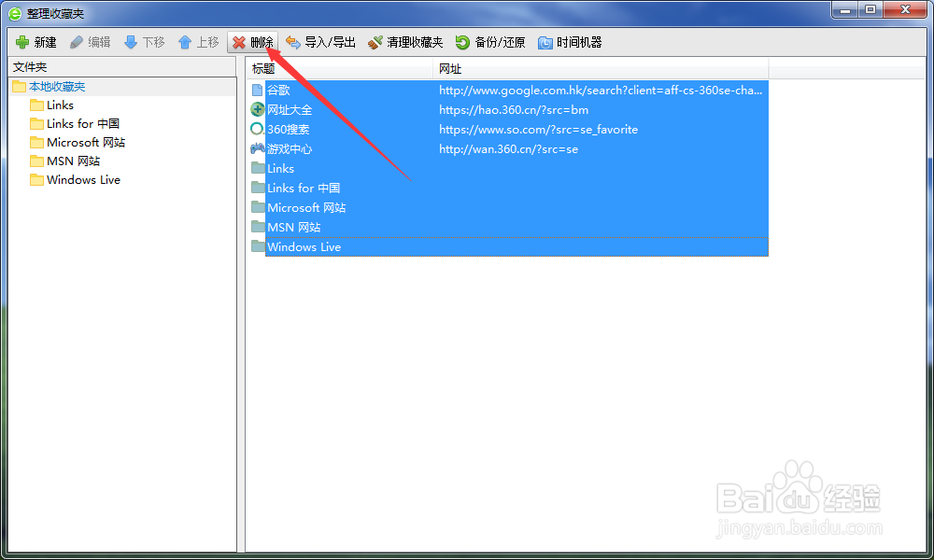
Task: Click the 时间机器 clock icon
Action: 545,42
